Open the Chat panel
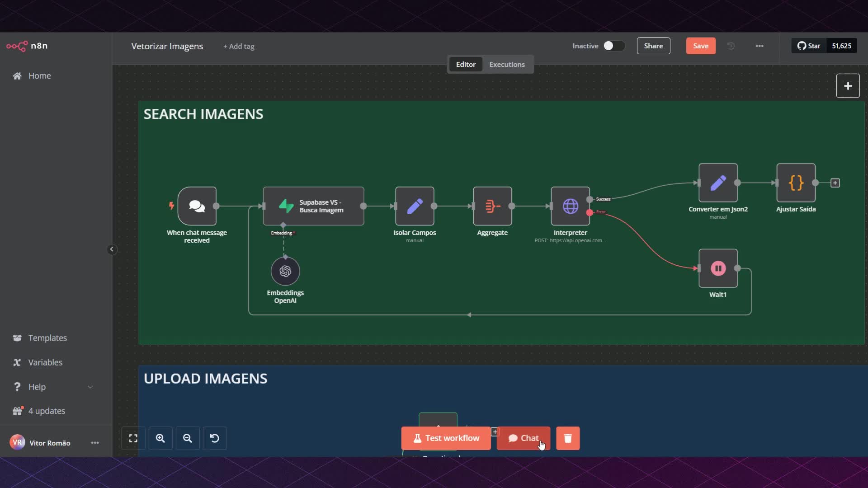The width and height of the screenshot is (868, 488). [x=523, y=438]
